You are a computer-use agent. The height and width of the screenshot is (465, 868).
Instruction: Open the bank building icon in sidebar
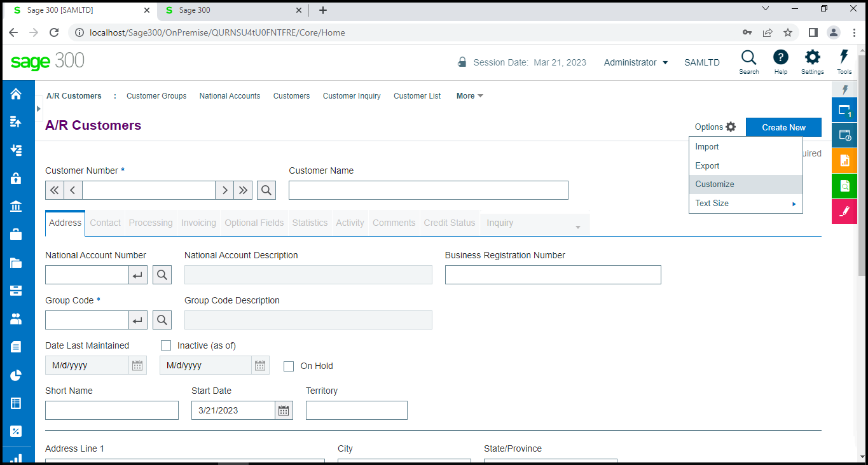(x=16, y=206)
